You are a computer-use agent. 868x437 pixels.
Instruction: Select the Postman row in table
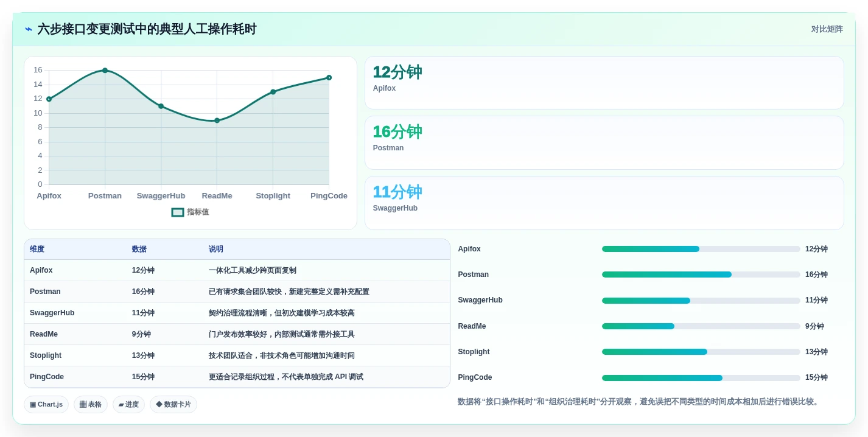tap(237, 292)
